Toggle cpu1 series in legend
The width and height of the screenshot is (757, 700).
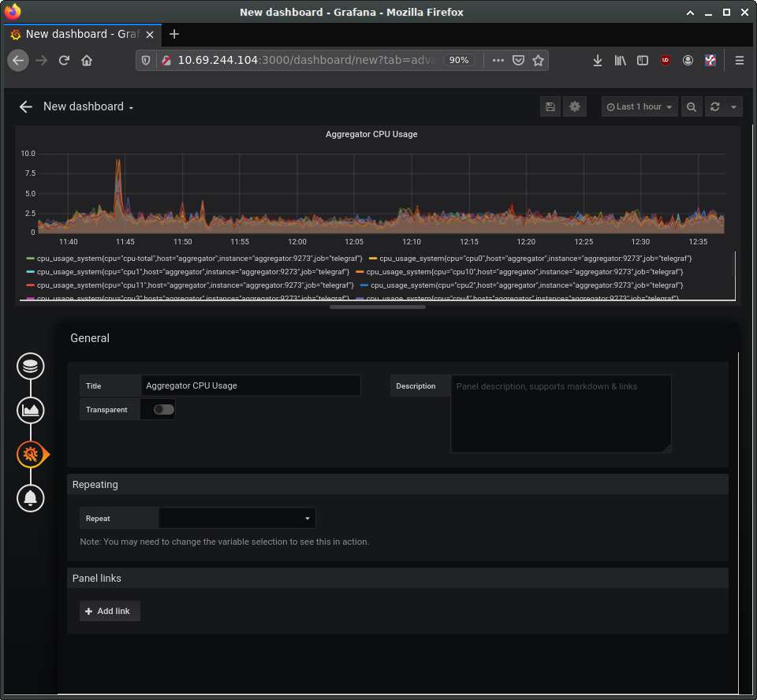pyautogui.click(x=192, y=272)
